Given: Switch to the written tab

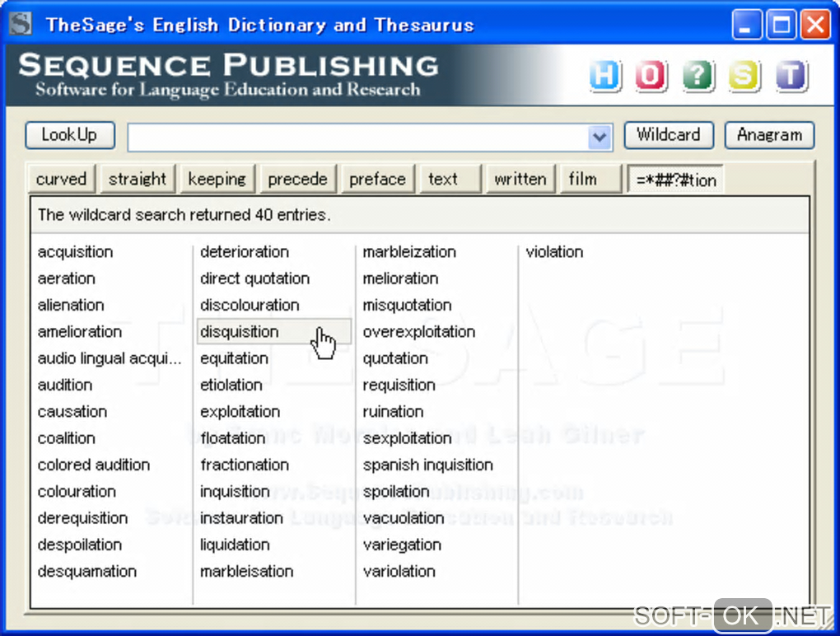Looking at the screenshot, I should [520, 179].
